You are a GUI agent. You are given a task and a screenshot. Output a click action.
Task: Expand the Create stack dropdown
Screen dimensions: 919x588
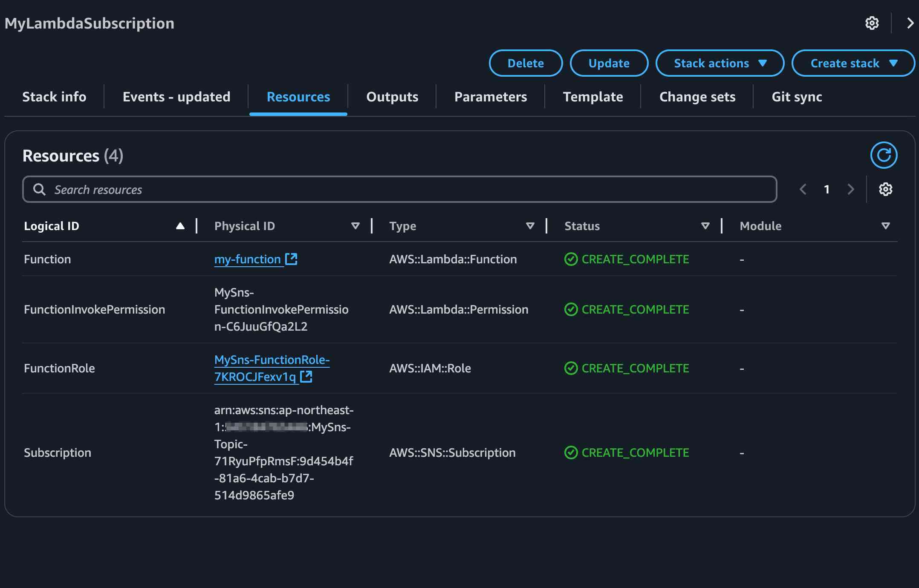(x=853, y=63)
